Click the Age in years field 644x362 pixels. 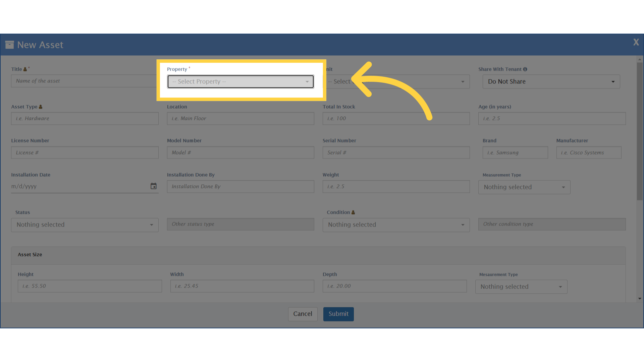[x=552, y=118]
